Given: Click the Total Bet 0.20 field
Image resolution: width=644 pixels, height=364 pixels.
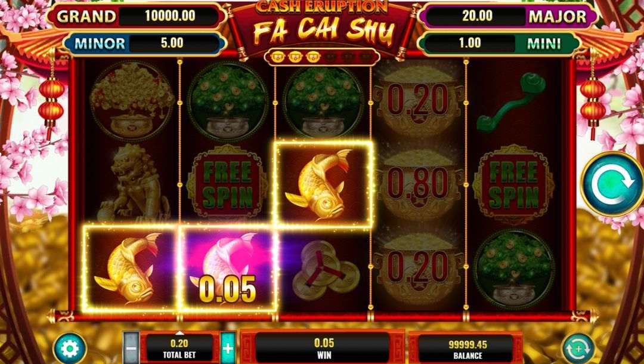Looking at the screenshot, I should 179,348.
